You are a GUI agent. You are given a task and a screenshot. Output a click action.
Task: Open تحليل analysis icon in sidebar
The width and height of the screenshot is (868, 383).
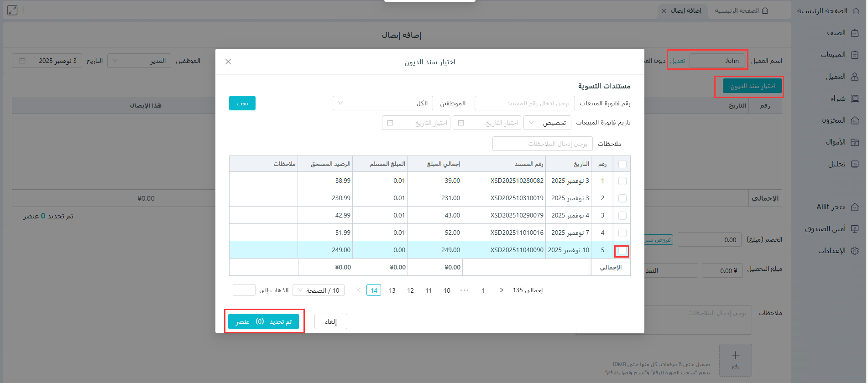coord(855,164)
